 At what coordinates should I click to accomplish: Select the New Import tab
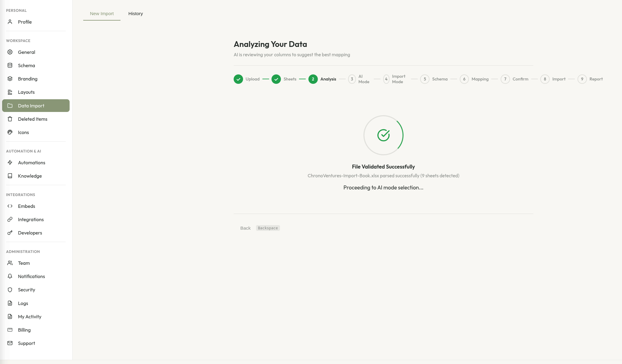(102, 14)
